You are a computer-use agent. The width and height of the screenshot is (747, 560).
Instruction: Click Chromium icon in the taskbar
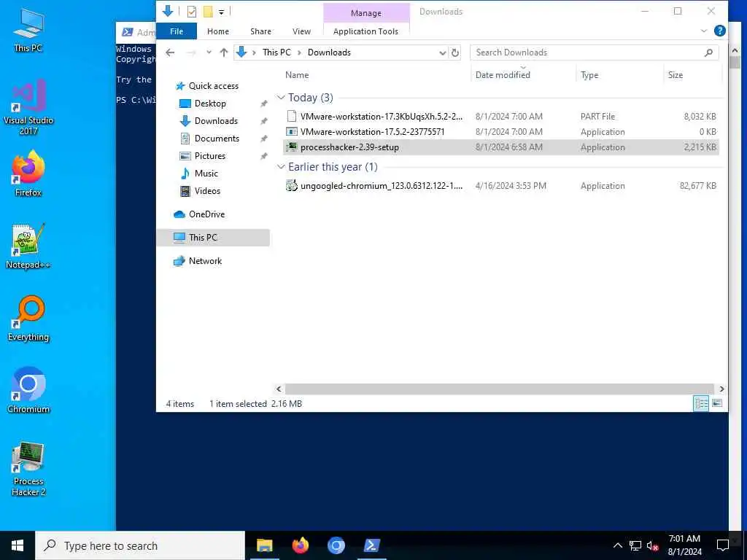pos(336,545)
